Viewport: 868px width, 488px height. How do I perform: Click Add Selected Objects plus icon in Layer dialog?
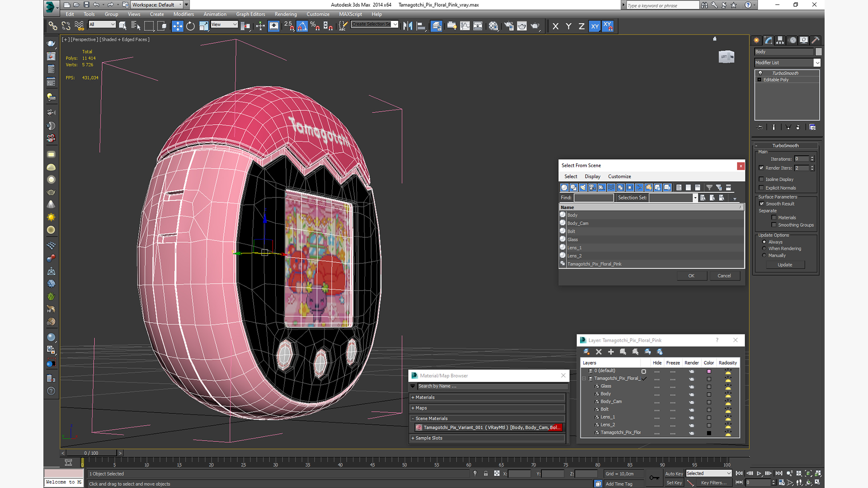coord(611,352)
